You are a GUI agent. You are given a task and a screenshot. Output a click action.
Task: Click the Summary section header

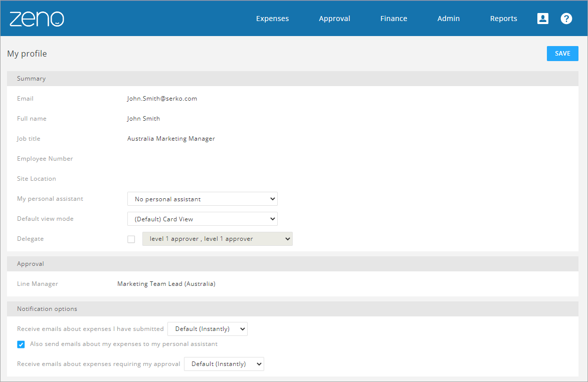tap(293, 79)
